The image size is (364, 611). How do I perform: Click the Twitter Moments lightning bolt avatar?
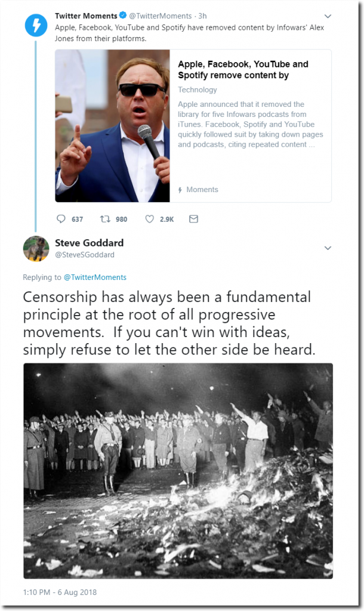tap(36, 25)
